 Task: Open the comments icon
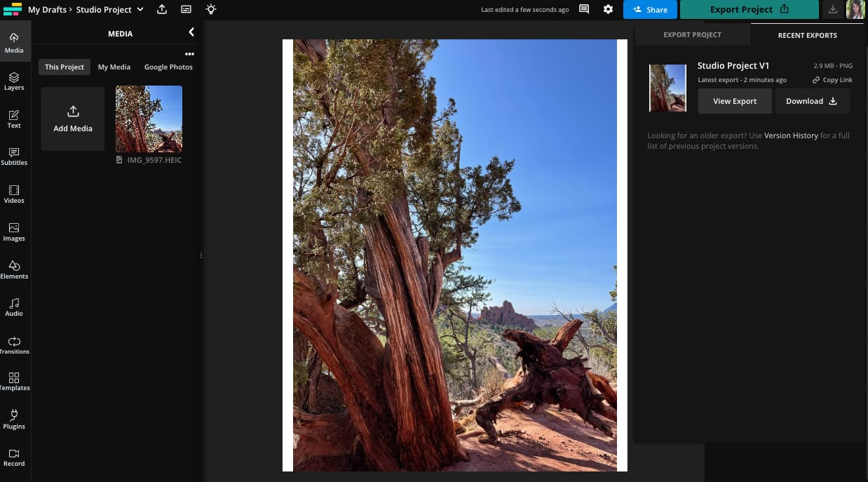[584, 9]
